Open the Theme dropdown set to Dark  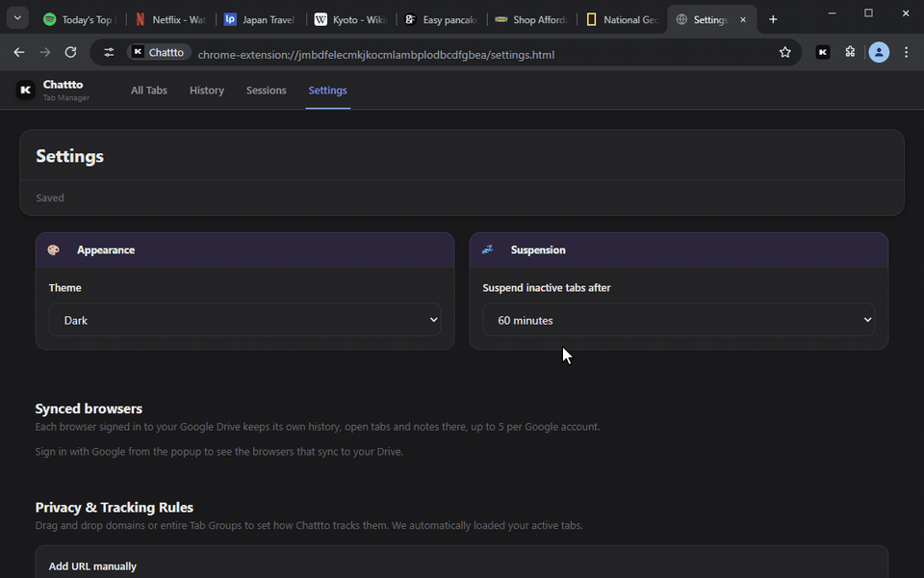pos(244,320)
